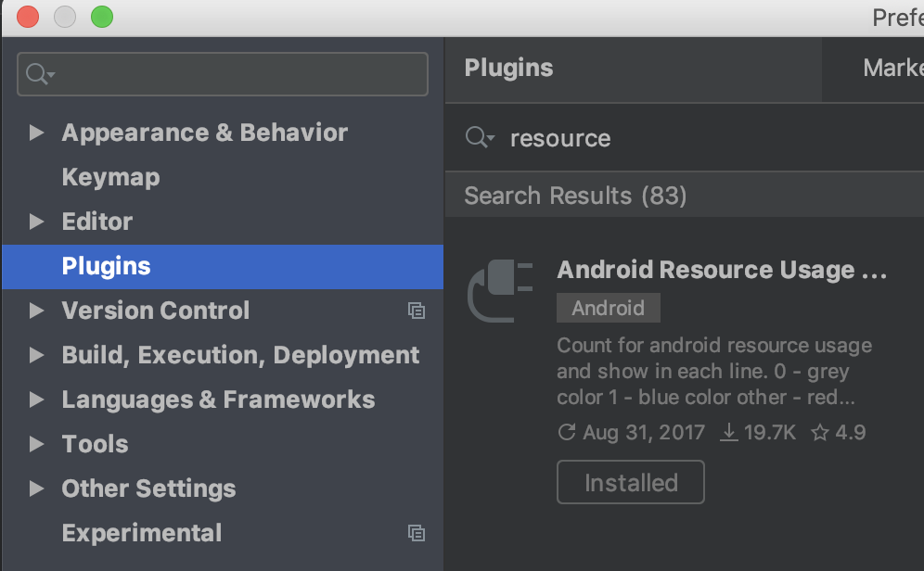Image resolution: width=924 pixels, height=571 pixels.
Task: Expand the Languages & Frameworks section
Action: [37, 400]
